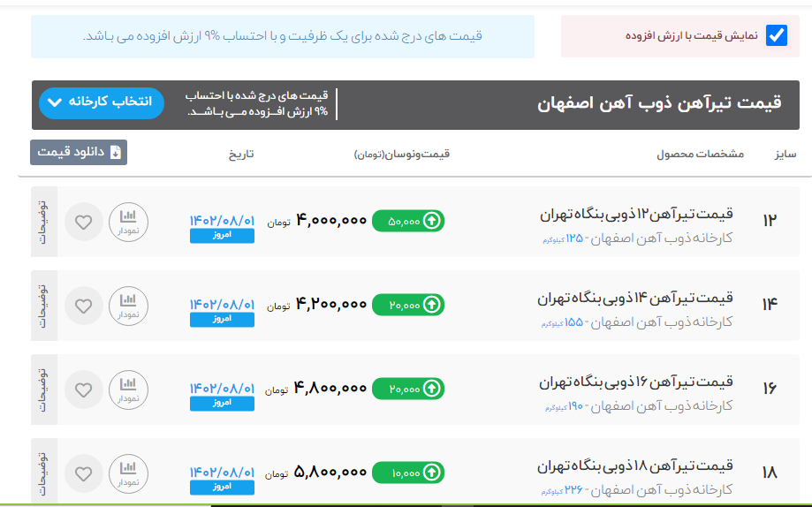Click the امروز label on size 14 row
This screenshot has width=812, height=507.
[222, 320]
